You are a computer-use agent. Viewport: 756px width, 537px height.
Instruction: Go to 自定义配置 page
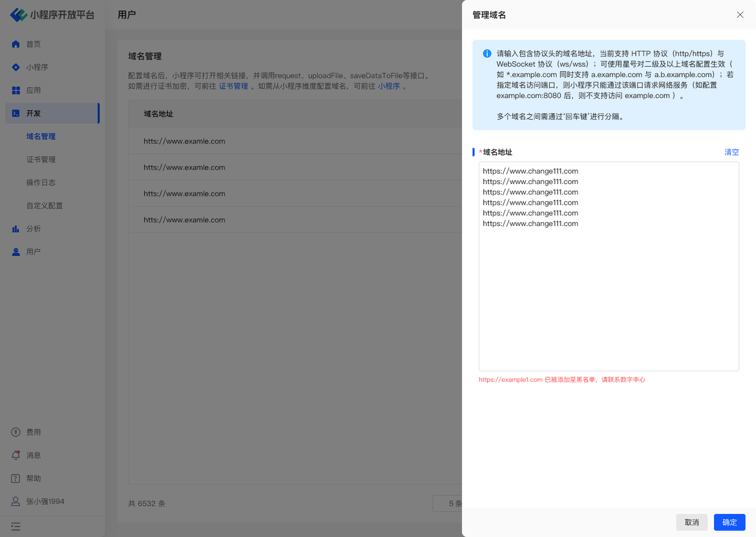point(44,206)
